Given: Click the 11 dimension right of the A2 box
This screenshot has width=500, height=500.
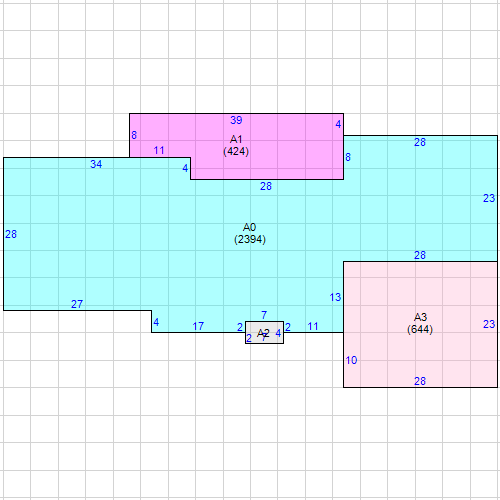Looking at the screenshot, I should click(x=313, y=326).
